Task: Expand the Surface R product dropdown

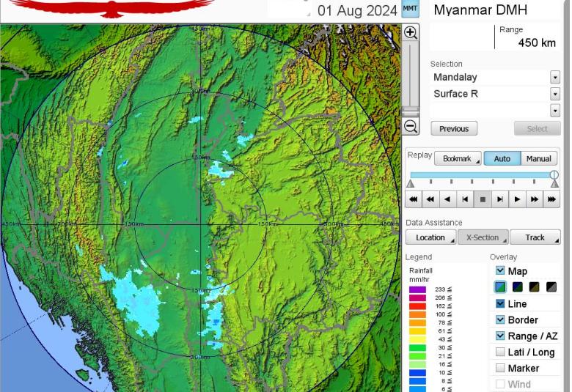Action: 554,94
